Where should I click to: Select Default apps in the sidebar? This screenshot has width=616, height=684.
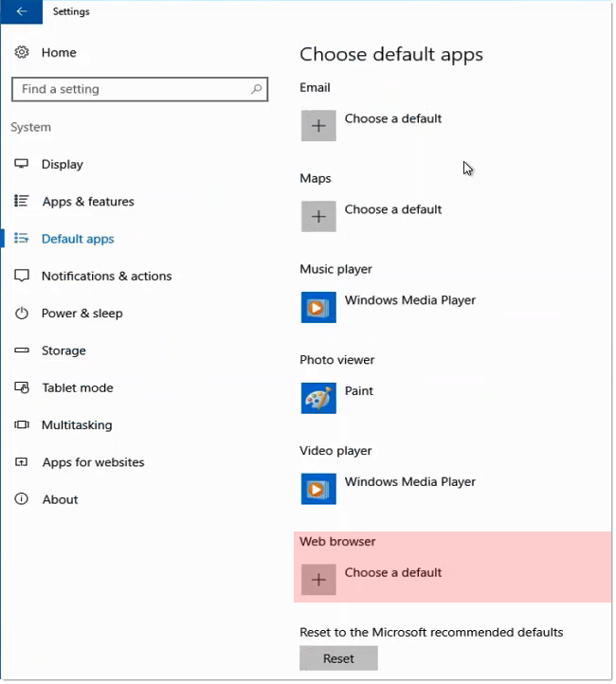point(78,239)
